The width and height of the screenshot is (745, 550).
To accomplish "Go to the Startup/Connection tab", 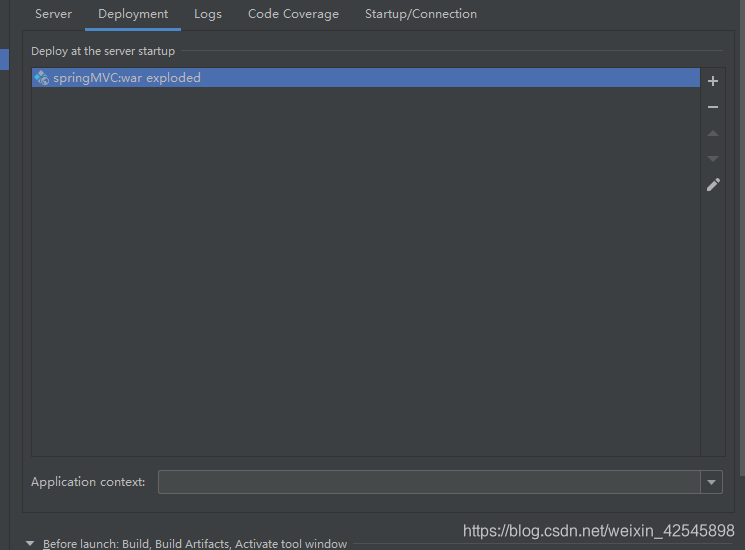I will pos(420,14).
